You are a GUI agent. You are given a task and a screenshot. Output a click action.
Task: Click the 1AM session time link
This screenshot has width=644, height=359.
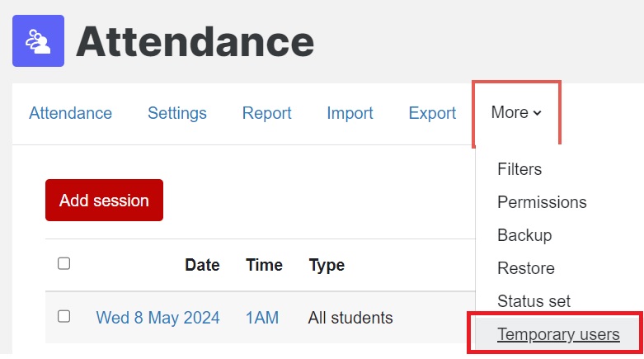[x=262, y=318]
